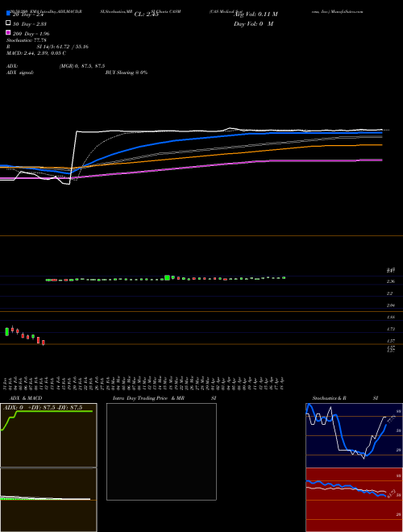Click the 2.36 price axis label
The width and height of the screenshot is (403, 532).
390,281
